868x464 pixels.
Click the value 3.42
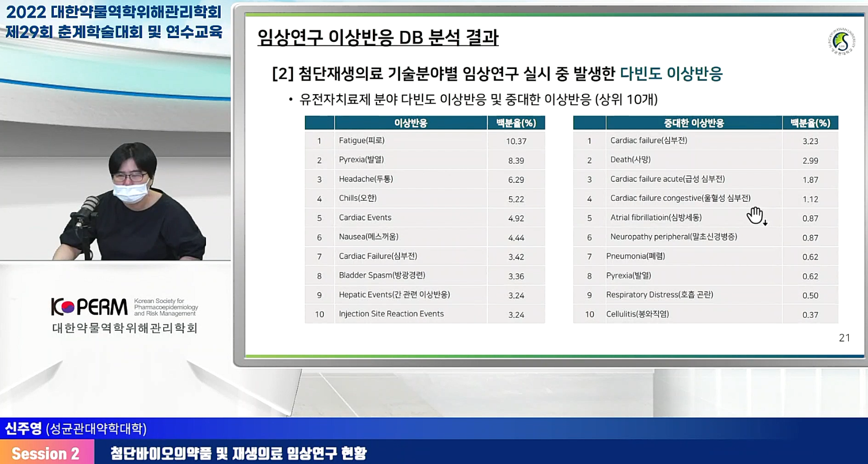click(516, 257)
